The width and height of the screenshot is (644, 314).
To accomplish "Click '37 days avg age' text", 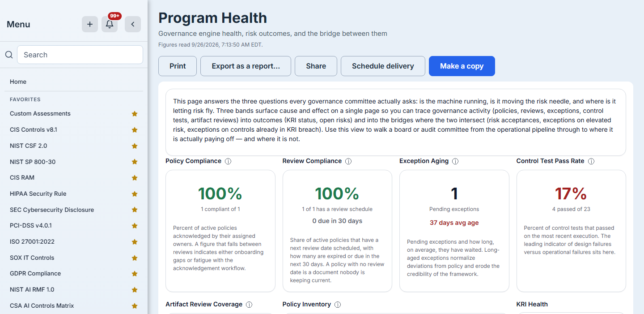I will tap(454, 223).
